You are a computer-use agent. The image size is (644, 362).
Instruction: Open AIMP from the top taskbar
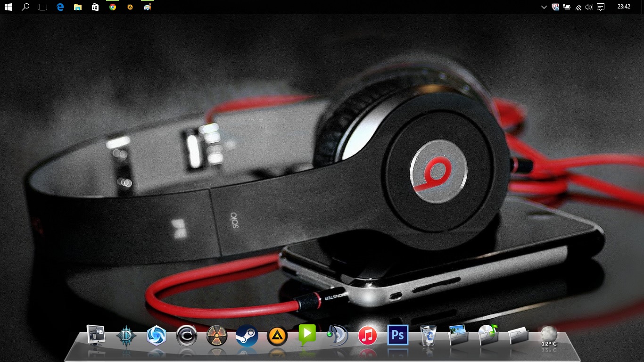coord(130,7)
